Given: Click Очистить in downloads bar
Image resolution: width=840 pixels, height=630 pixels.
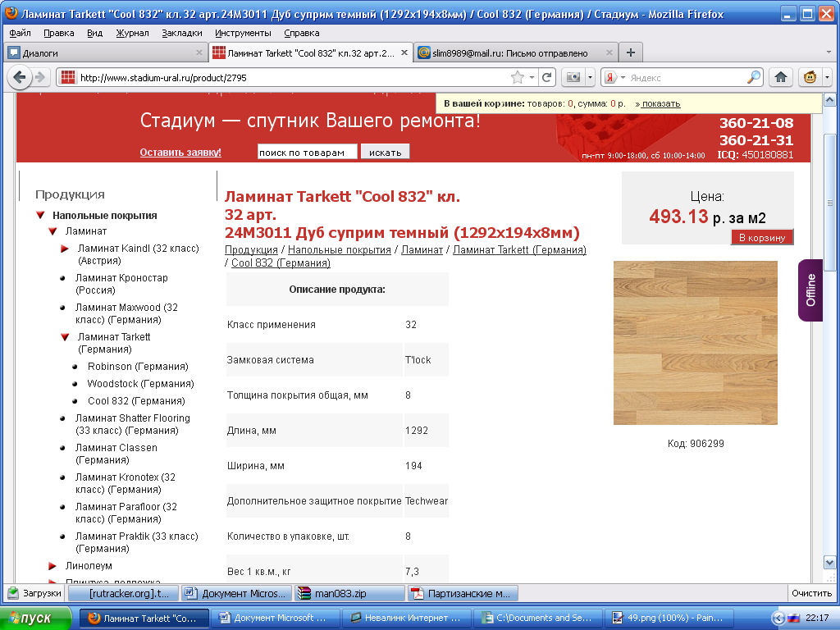Looking at the screenshot, I should pos(811,593).
